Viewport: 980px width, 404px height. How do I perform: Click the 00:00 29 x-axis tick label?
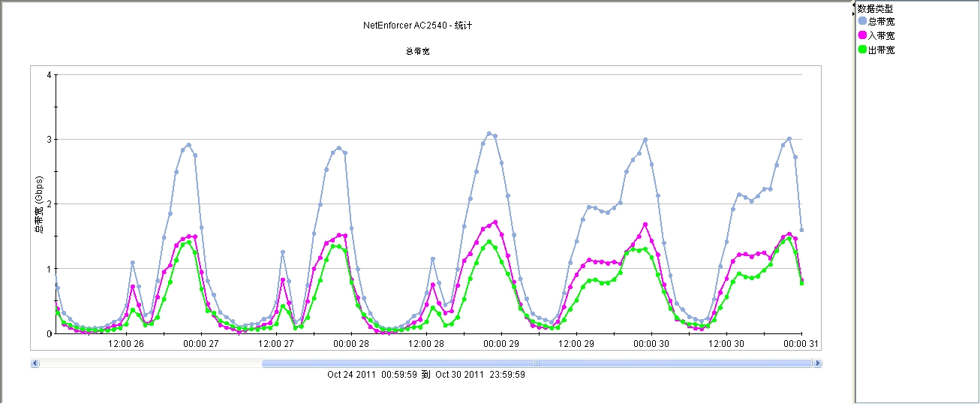tap(501, 344)
